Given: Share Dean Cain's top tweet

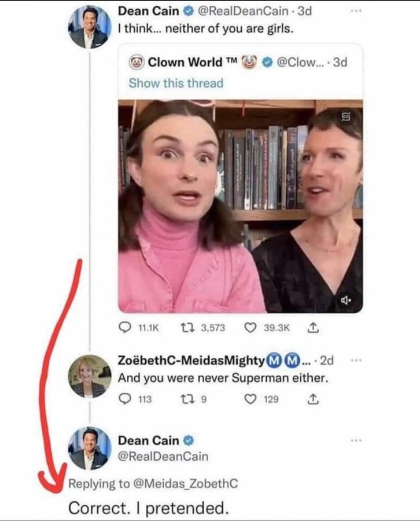Looking at the screenshot, I should pos(312,329).
